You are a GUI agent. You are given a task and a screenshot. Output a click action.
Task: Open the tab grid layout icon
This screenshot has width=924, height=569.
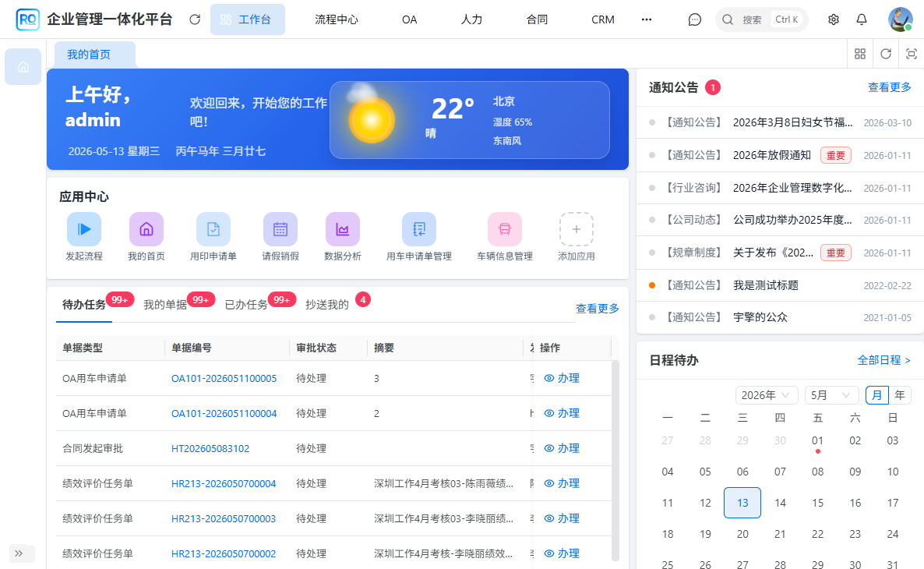[860, 54]
